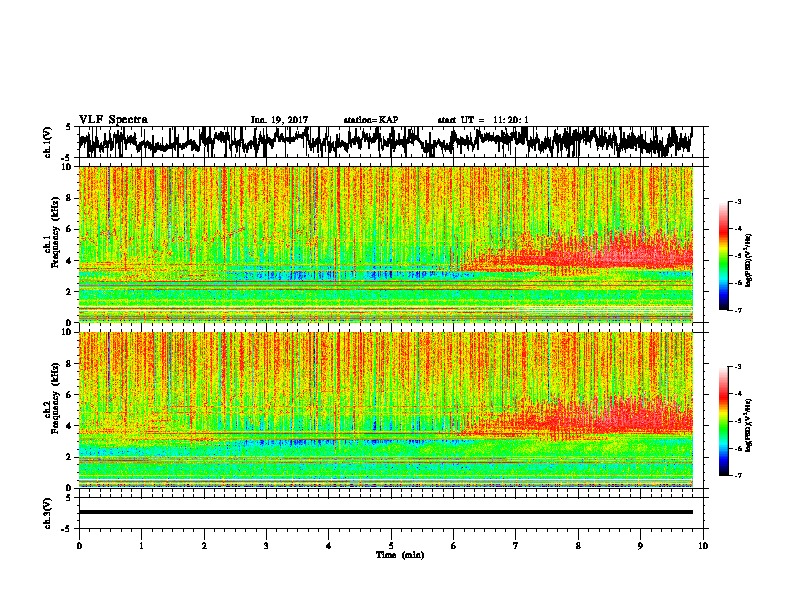Click the ch.1 PSD color bar
The width and height of the screenshot is (792, 612).
pyautogui.click(x=723, y=256)
